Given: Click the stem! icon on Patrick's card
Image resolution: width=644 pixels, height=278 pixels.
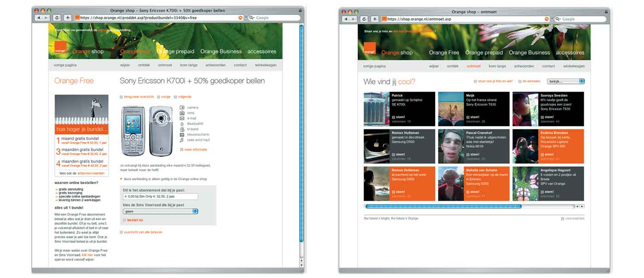Looking at the screenshot, I should (393, 117).
